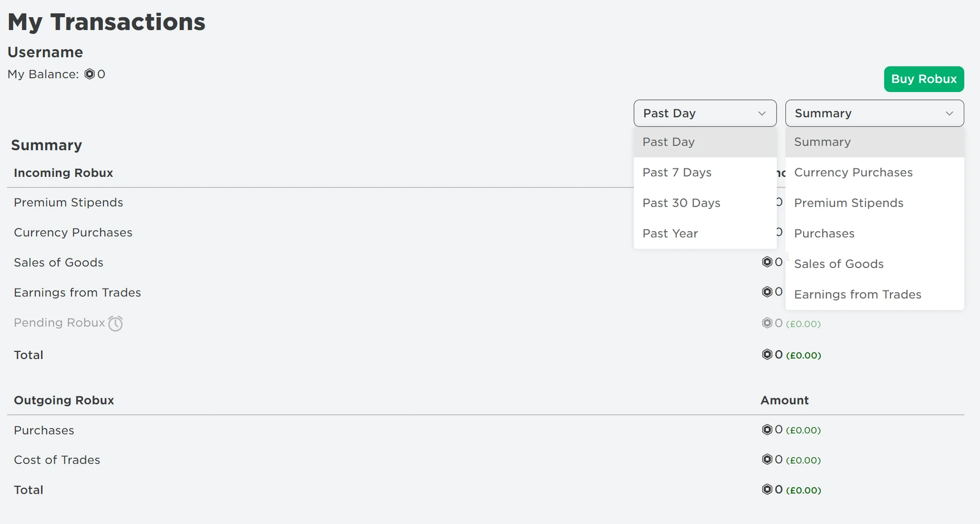The width and height of the screenshot is (980, 524).
Task: Choose Past Year from the time range list
Action: click(670, 234)
